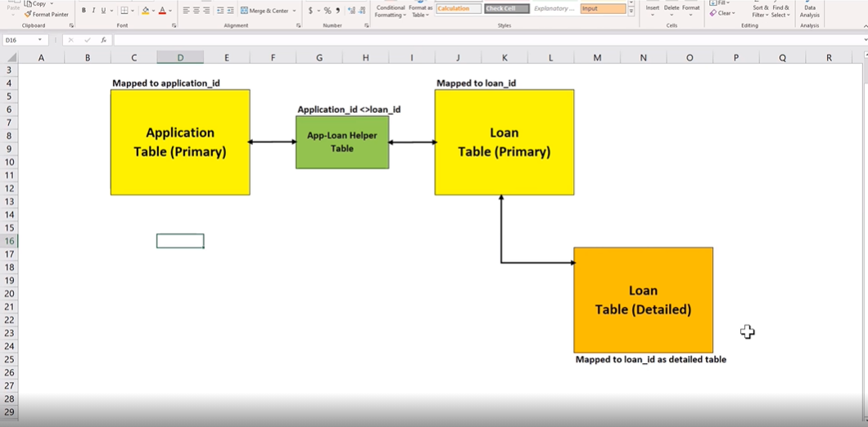Click the Copy button in Clipboard
This screenshot has height=427, width=868.
pyautogui.click(x=38, y=4)
